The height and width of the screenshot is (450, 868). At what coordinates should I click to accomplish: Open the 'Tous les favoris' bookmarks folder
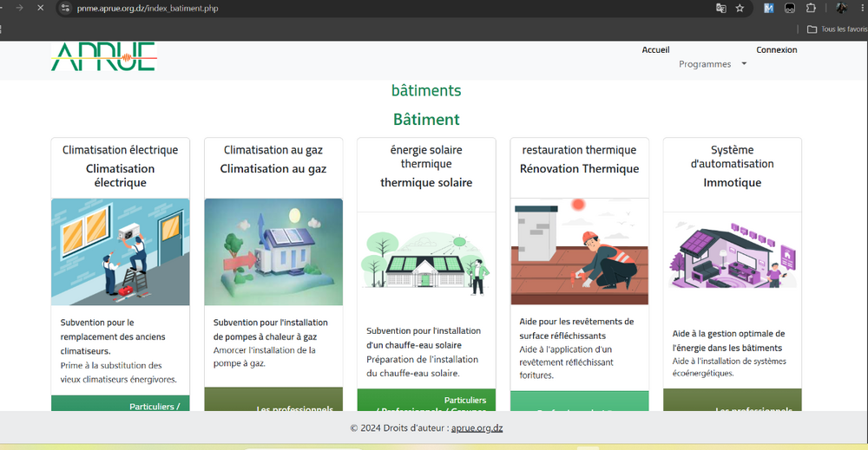tap(837, 29)
